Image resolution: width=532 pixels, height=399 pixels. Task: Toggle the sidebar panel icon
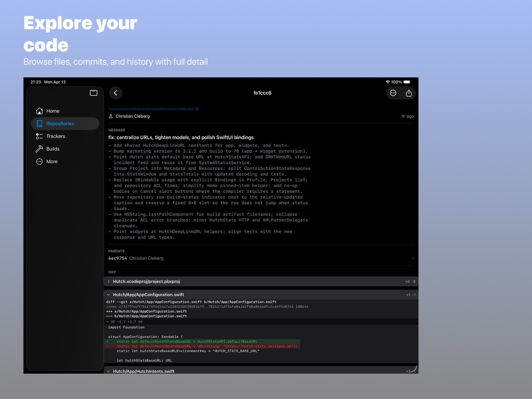coord(94,93)
